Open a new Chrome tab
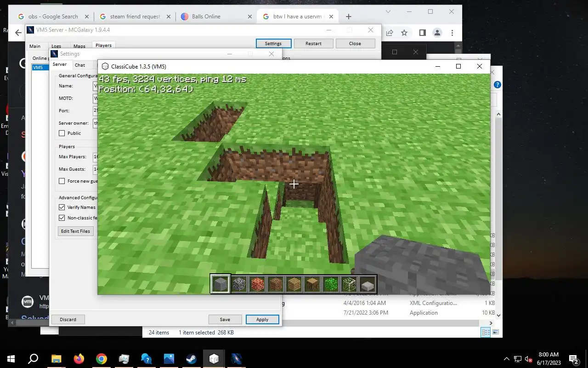 coord(349,17)
